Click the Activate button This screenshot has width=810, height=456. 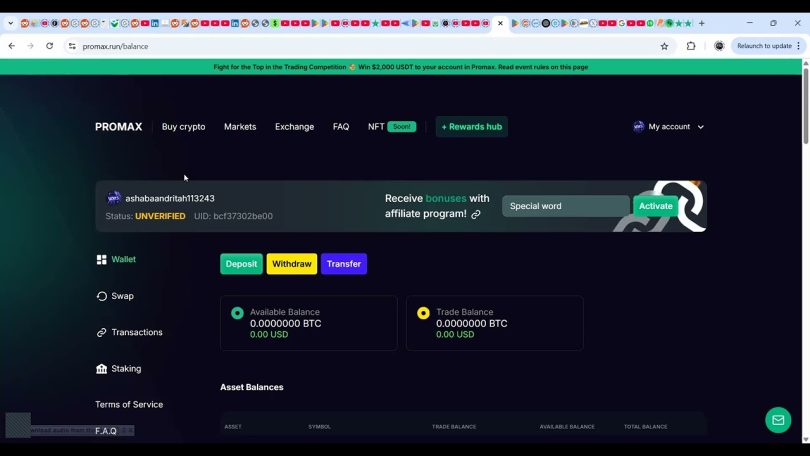(x=656, y=206)
